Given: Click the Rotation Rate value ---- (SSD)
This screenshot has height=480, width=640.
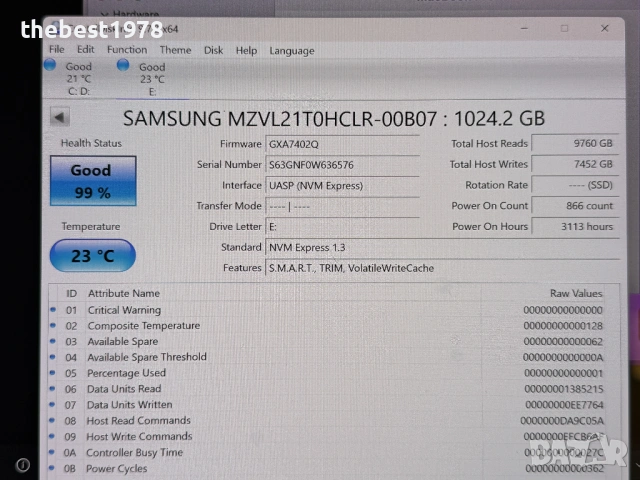Looking at the screenshot, I should pos(575,185).
